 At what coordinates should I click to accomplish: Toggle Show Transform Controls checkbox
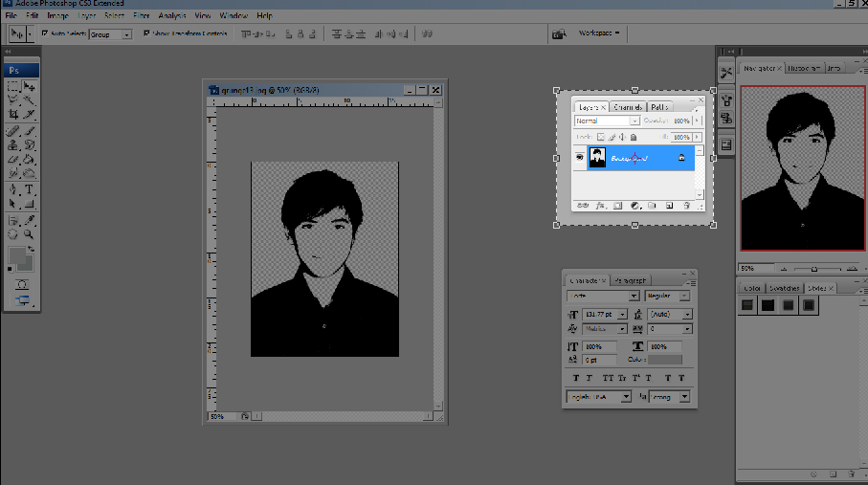pyautogui.click(x=146, y=33)
